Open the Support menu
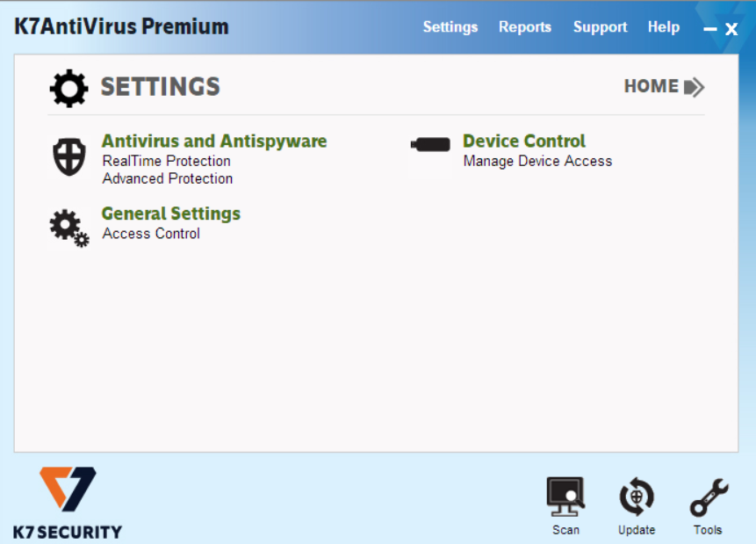This screenshot has width=756, height=544. pyautogui.click(x=600, y=27)
